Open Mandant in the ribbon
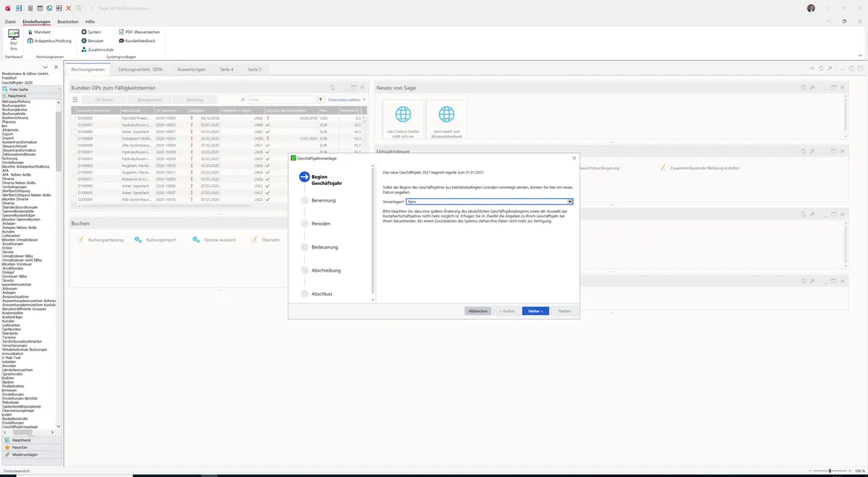The width and height of the screenshot is (868, 477). click(39, 32)
